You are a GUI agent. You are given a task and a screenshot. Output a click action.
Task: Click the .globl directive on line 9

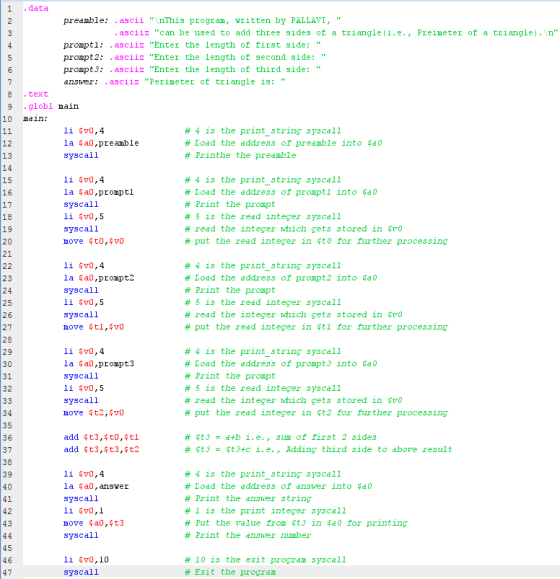point(38,106)
